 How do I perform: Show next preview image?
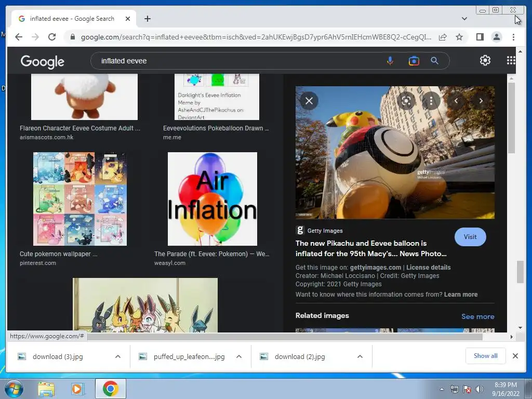click(481, 101)
